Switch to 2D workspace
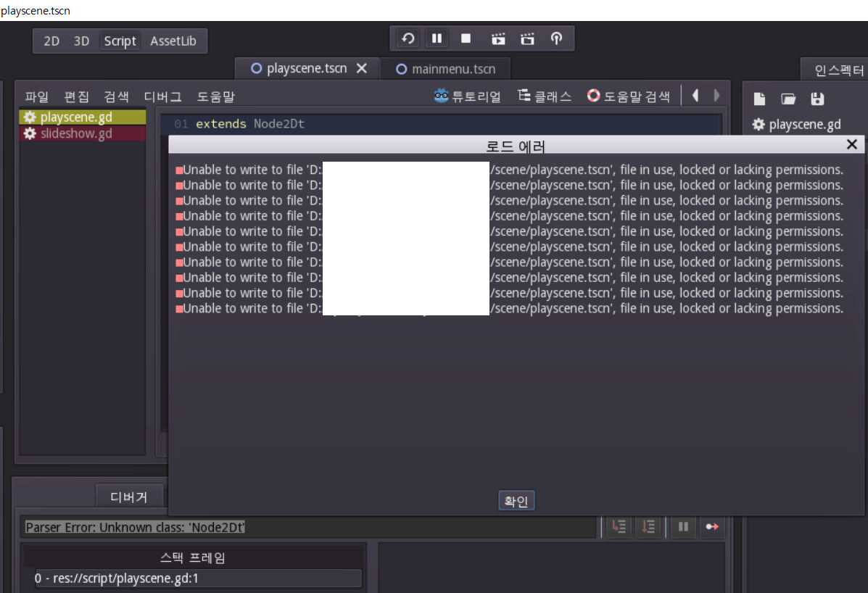The width and height of the screenshot is (868, 593). pyautogui.click(x=51, y=41)
